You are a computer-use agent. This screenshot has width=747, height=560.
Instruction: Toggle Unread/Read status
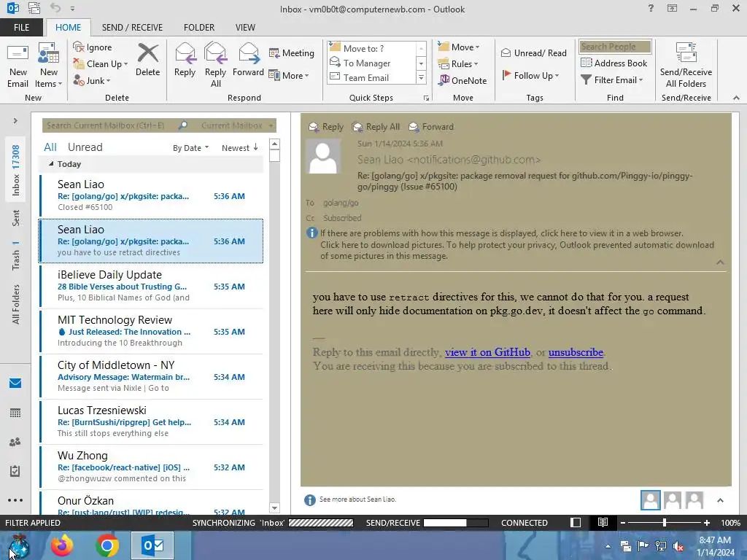(533, 52)
